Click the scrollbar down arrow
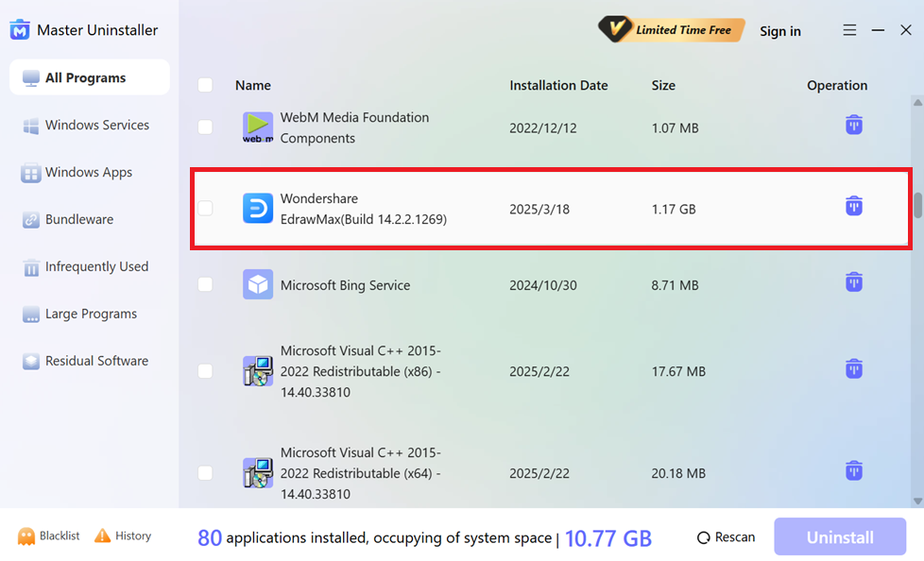Screen dimensions: 924x561 pyautogui.click(x=917, y=501)
